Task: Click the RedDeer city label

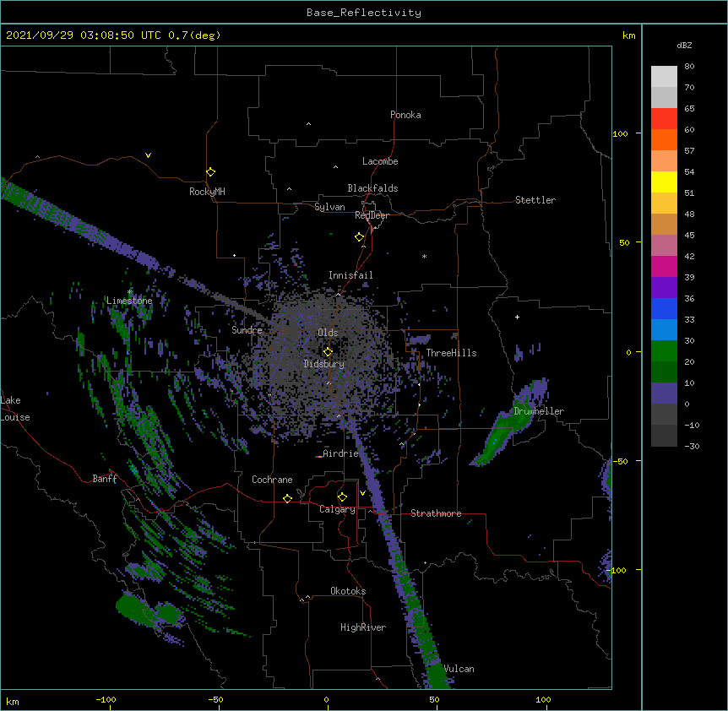Action: (x=372, y=215)
